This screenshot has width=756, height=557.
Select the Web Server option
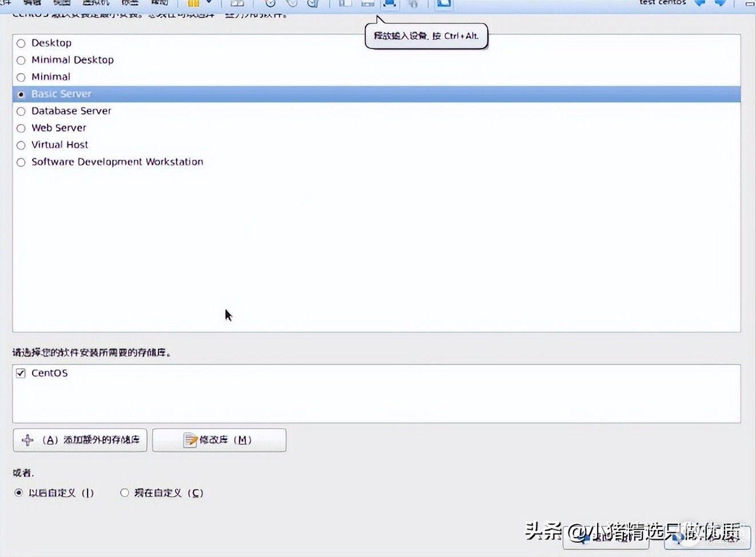point(21,128)
